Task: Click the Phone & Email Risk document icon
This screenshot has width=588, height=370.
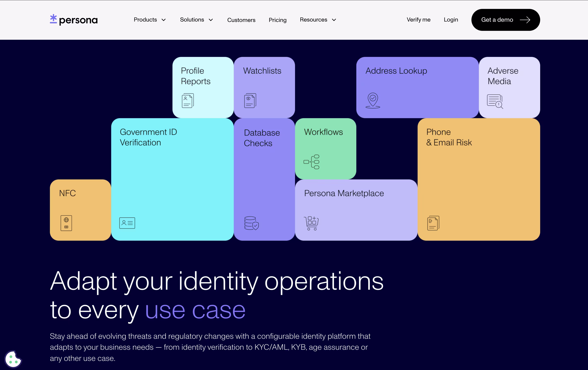Action: (433, 223)
